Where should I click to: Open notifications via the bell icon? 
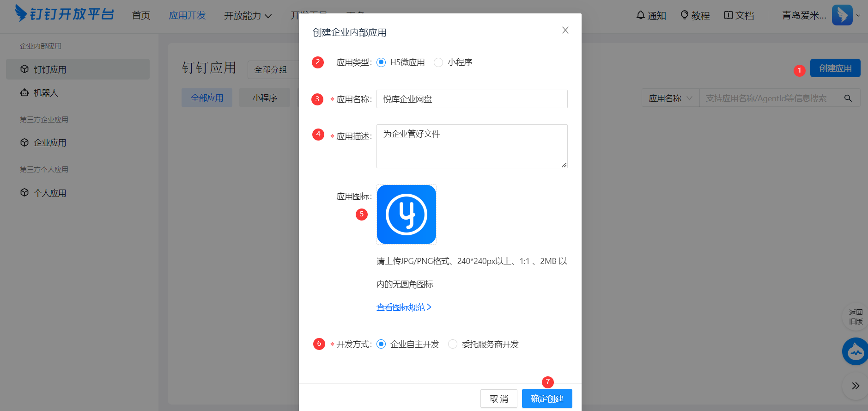(640, 15)
